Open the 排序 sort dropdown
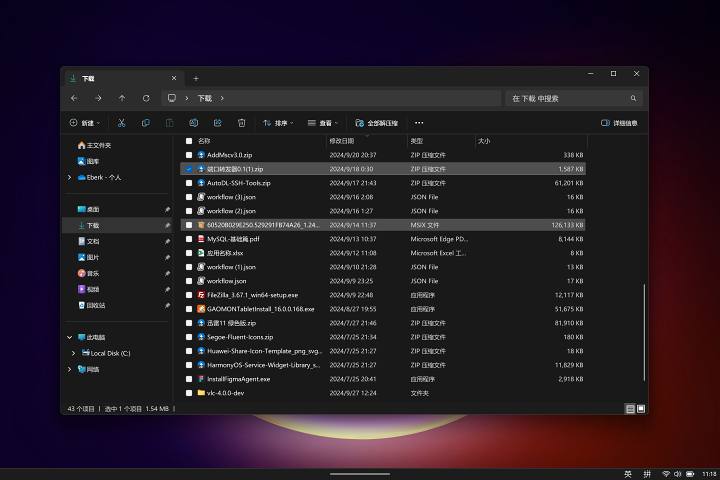 pos(279,123)
